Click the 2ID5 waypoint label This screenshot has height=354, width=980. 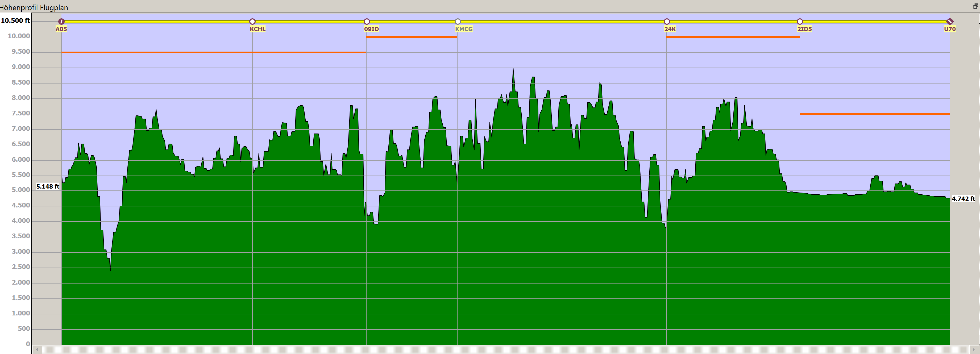[804, 29]
